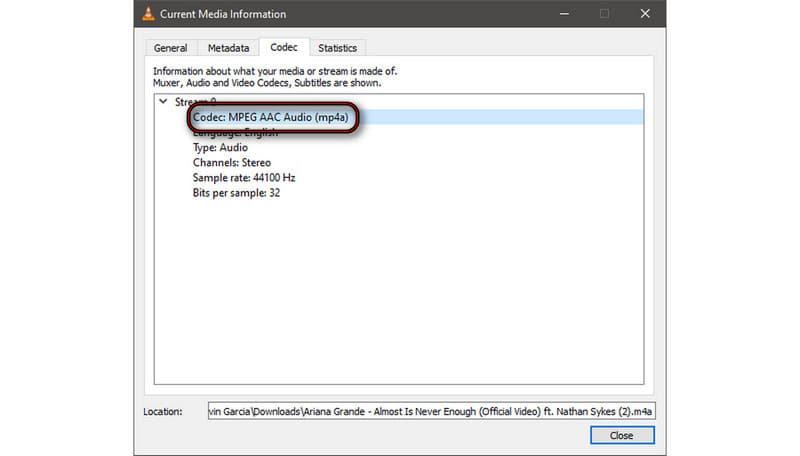Minimize the Current Media Information window
Viewport: 800px width, 456px height.
tap(564, 14)
